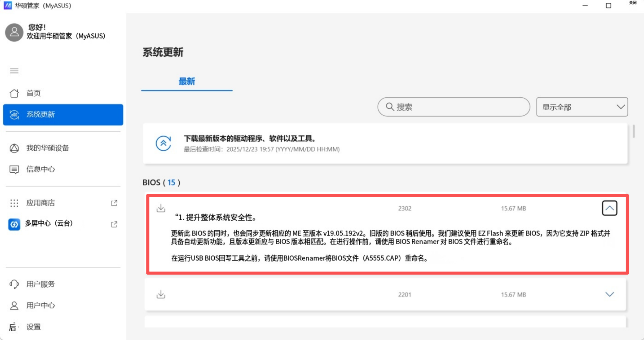Click the 系统更新 page heading

pyautogui.click(x=163, y=52)
